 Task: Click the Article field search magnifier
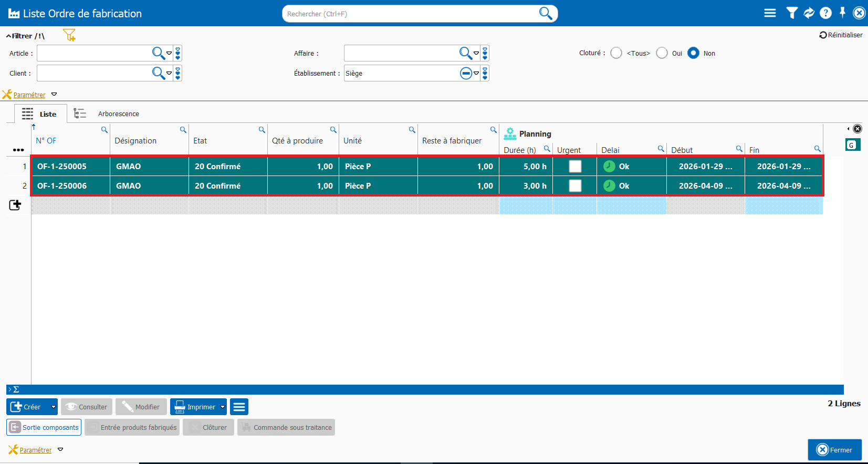click(158, 53)
